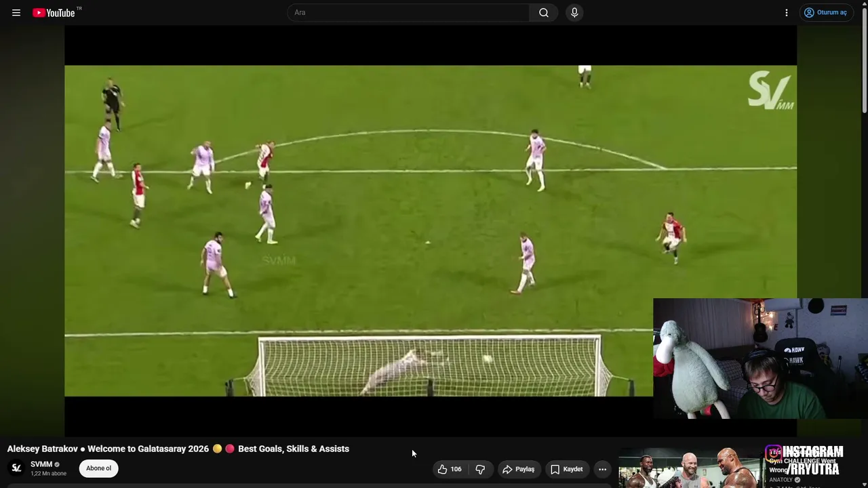Sign in with 'Oturum aç' button

(826, 13)
